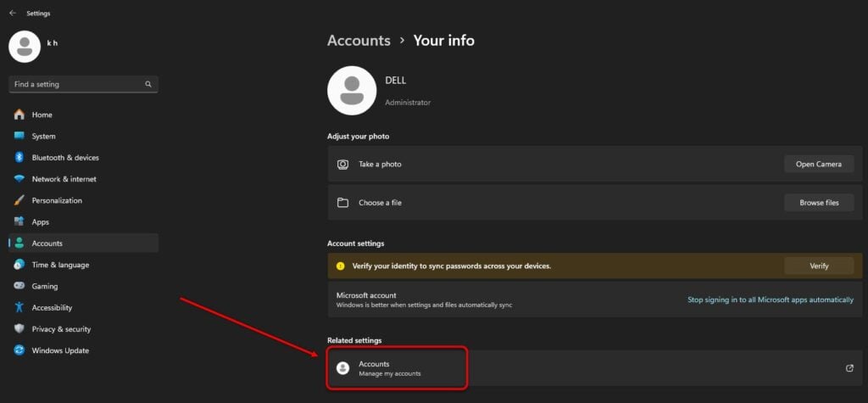Click the DELL account name
This screenshot has width=868, height=403.
[396, 81]
